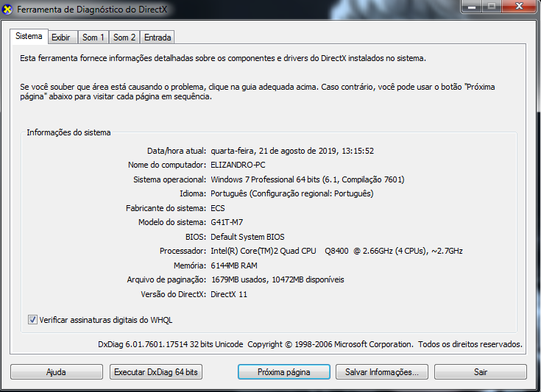The width and height of the screenshot is (541, 392).
Task: Open the Som 1 tab
Action: pyautogui.click(x=93, y=38)
